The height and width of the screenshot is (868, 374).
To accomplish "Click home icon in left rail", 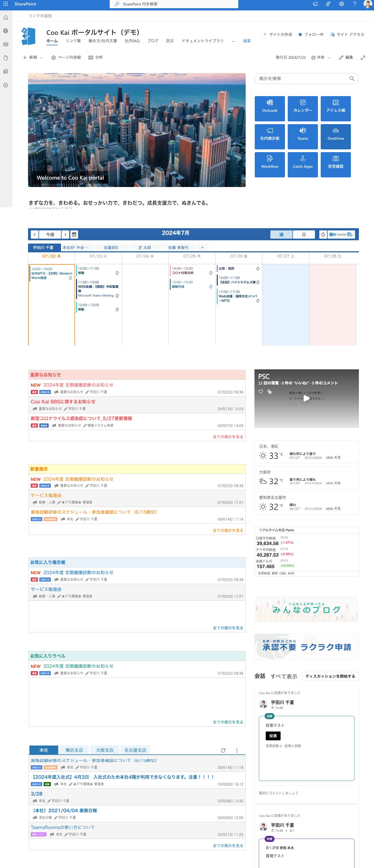I will [6, 18].
